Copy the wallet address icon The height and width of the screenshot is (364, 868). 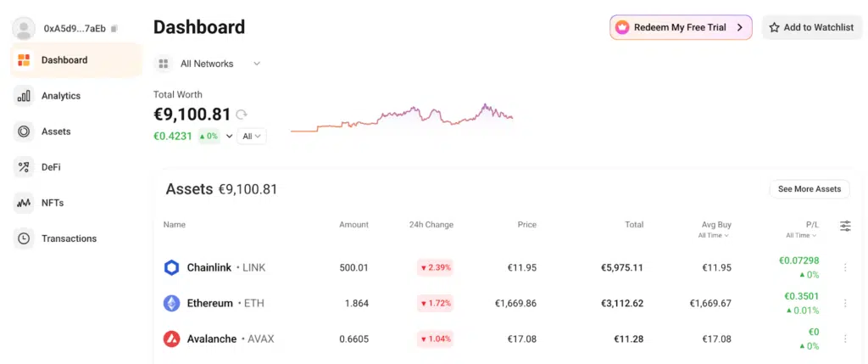[x=114, y=29]
